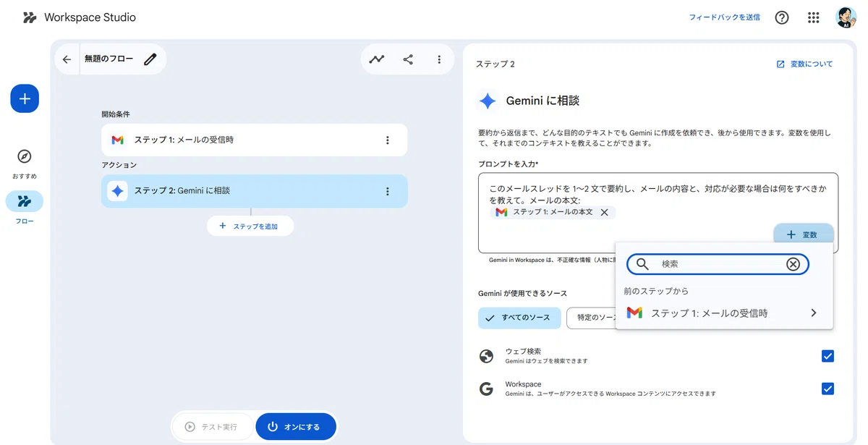
Task: Click ステップを追加 button
Action: tap(250, 226)
